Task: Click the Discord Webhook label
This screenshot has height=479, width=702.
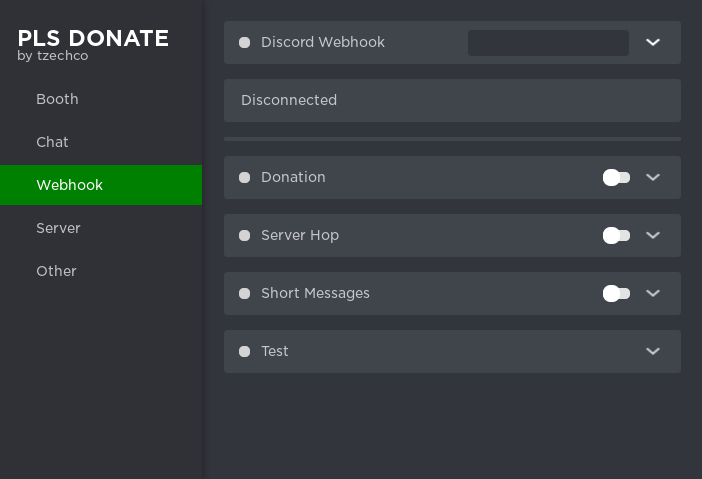Action: click(x=323, y=42)
